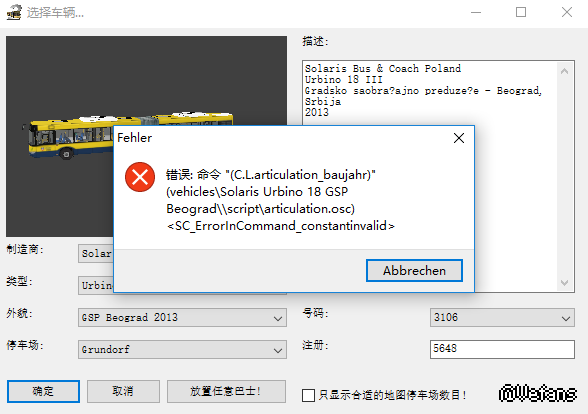Screen dimensions: 588x414
Task: Click the registration field containing 5648
Action: [x=502, y=349]
